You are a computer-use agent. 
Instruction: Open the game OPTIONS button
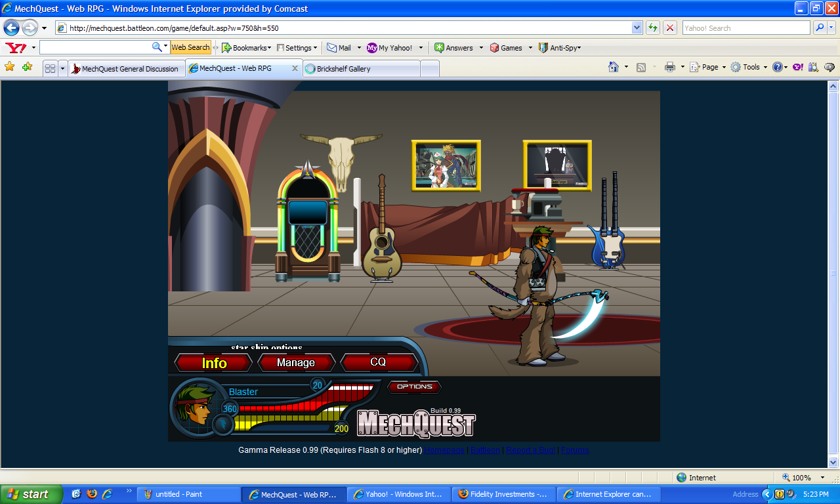[x=415, y=387]
